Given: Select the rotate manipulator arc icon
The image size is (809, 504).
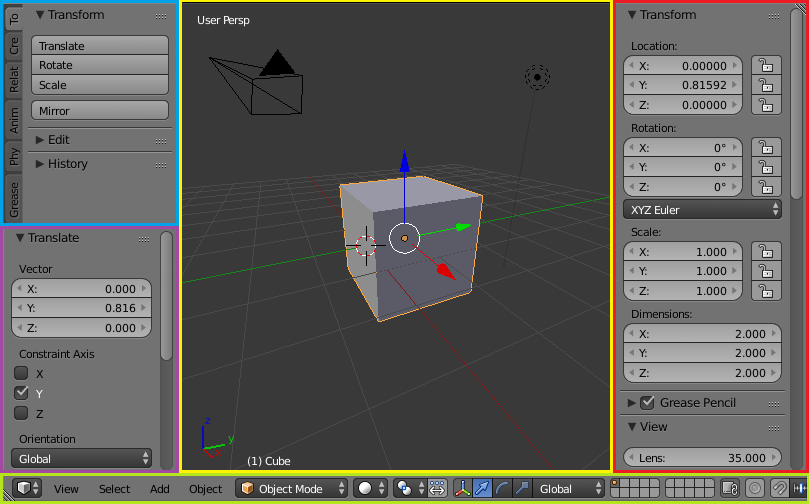Looking at the screenshot, I should 501,488.
